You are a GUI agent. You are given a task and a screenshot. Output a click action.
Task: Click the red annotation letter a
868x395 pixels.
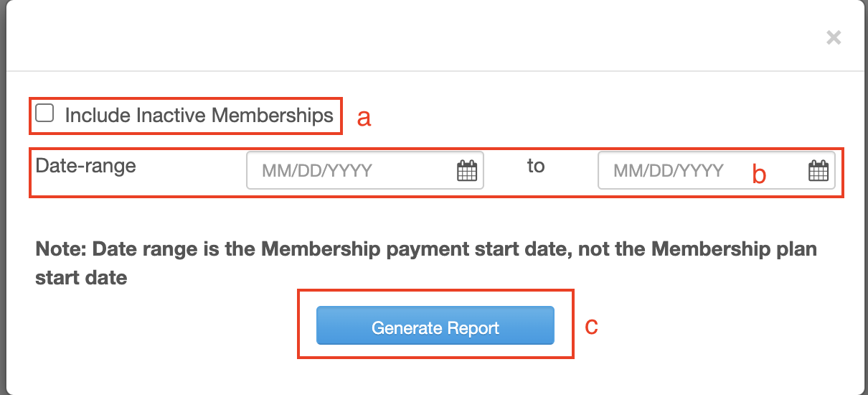pos(364,117)
